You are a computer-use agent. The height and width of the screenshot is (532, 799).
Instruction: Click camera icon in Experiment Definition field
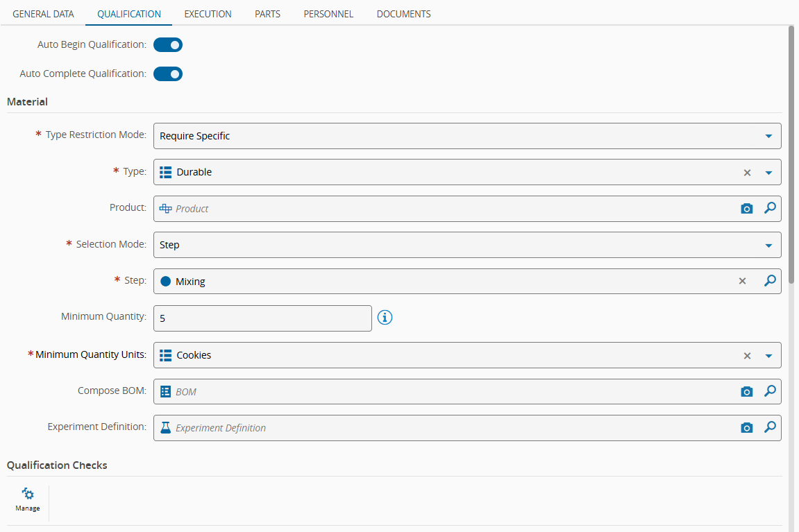coord(746,428)
